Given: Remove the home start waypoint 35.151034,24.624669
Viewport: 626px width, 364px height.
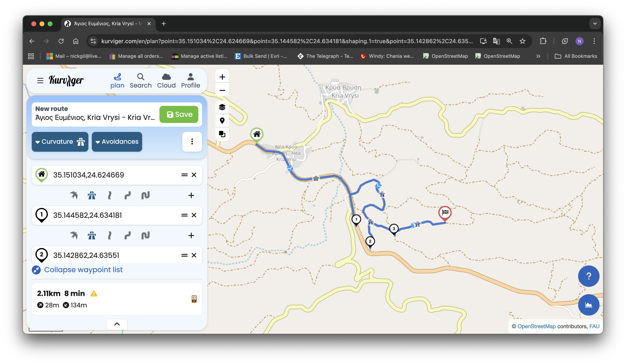Looking at the screenshot, I should 194,175.
